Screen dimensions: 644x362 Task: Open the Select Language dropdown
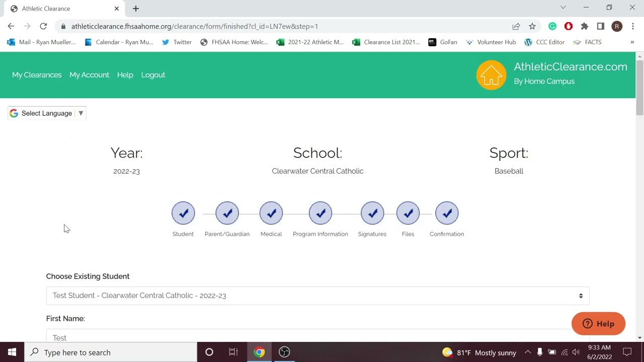(x=47, y=113)
